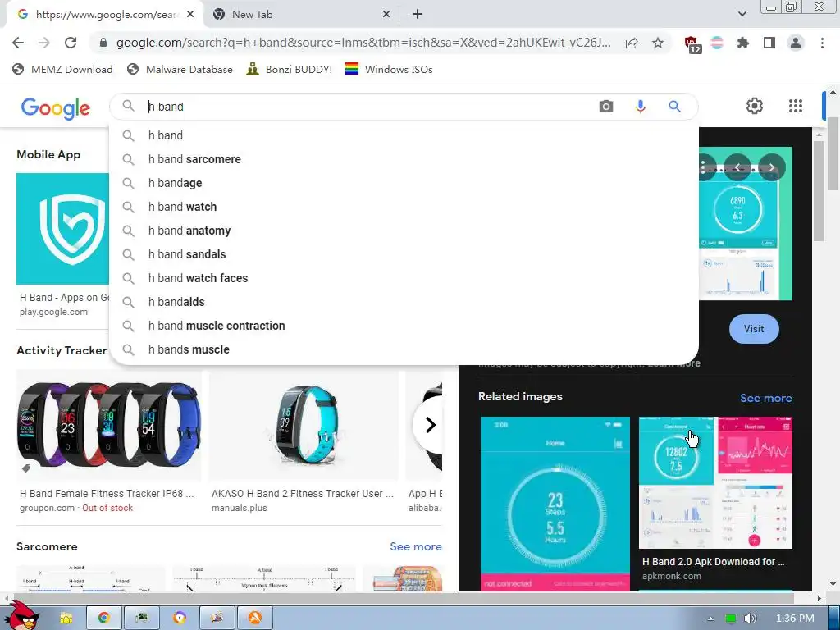Select first suggestion 'h band'
Screen dimensions: 840x630
click(404, 135)
